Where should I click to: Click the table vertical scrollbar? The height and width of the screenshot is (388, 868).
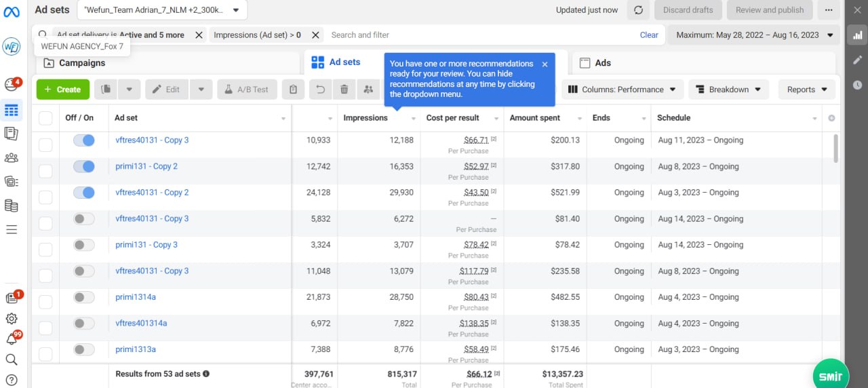(x=835, y=149)
